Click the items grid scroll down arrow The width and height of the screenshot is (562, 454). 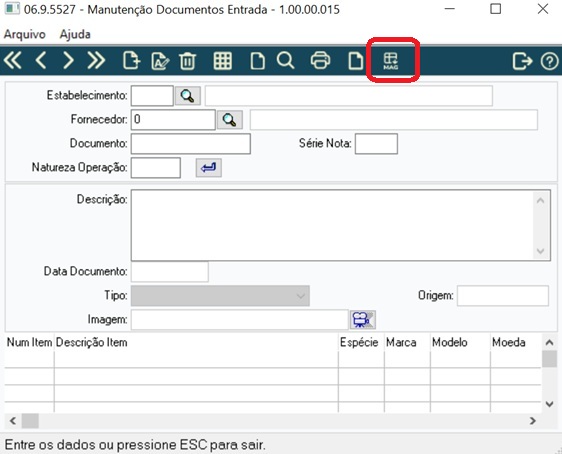tap(549, 404)
